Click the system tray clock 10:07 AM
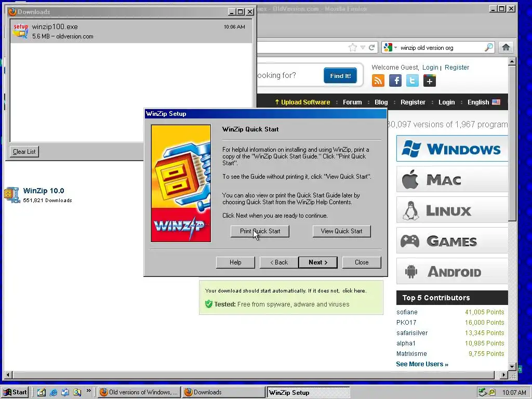 [514, 393]
